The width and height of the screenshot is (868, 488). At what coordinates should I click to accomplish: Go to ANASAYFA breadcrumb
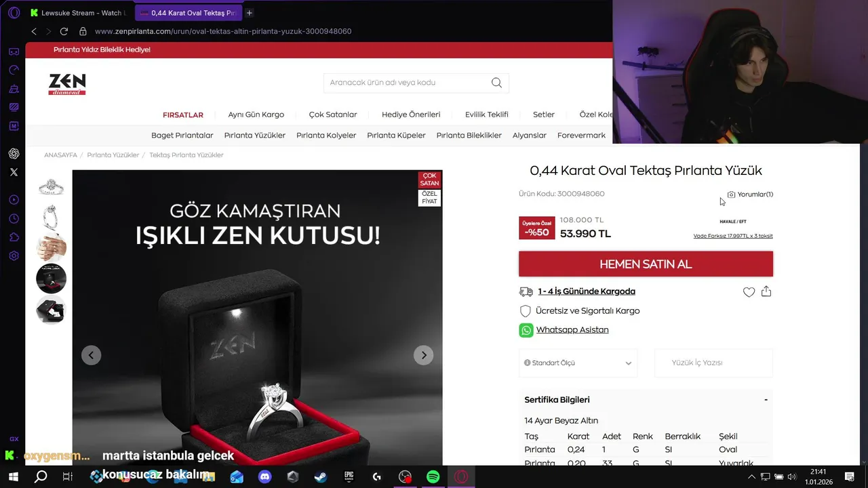click(x=61, y=155)
